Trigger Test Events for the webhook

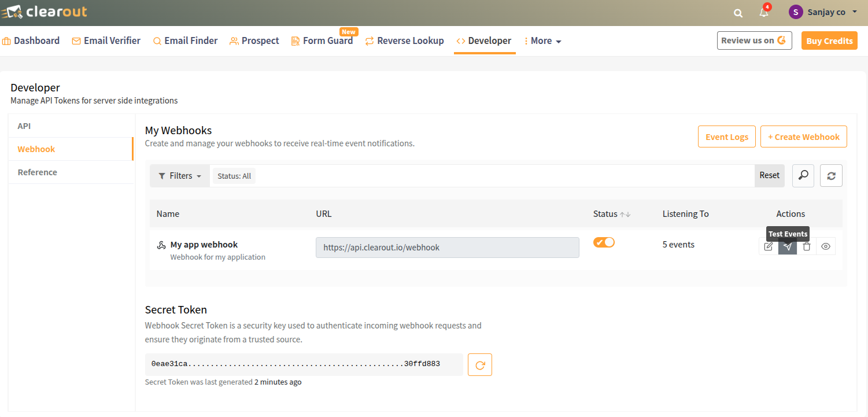tap(788, 246)
